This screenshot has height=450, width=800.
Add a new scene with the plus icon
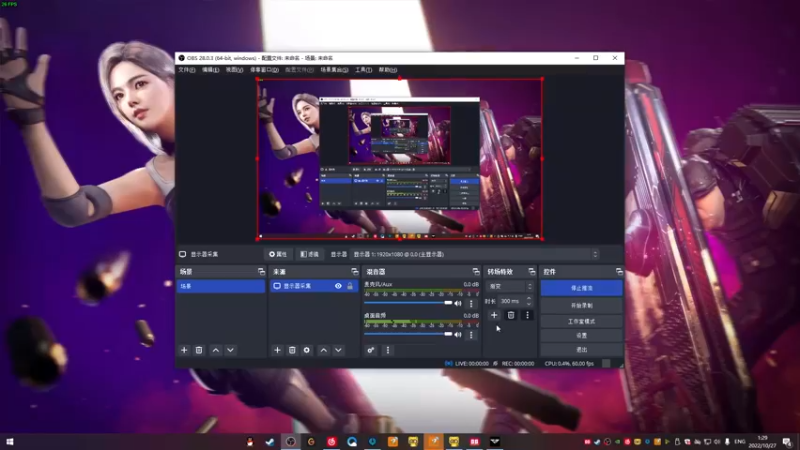coord(184,350)
